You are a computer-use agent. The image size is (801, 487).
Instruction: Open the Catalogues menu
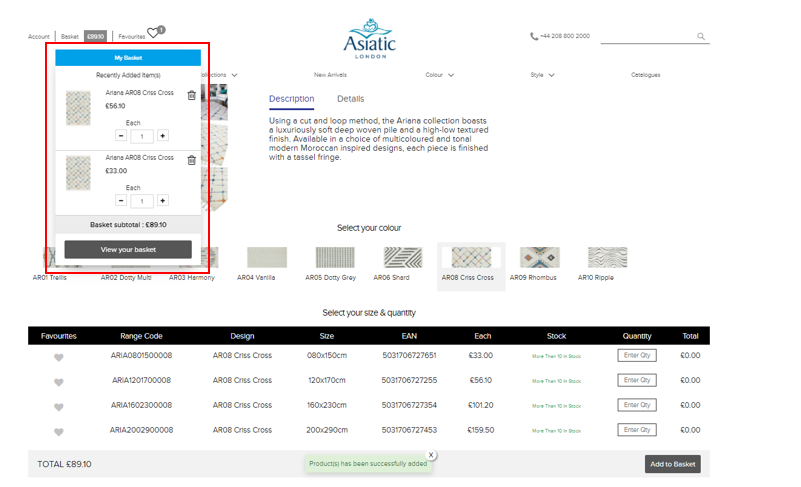click(x=645, y=75)
